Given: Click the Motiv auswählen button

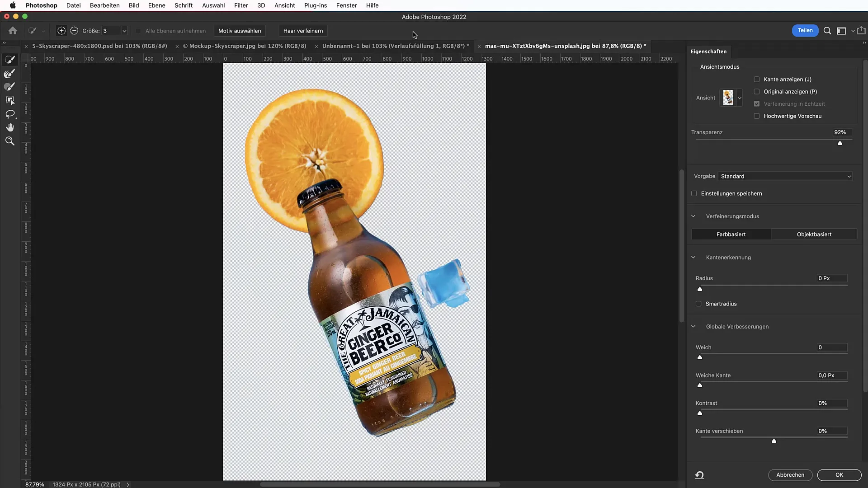Looking at the screenshot, I should point(240,31).
